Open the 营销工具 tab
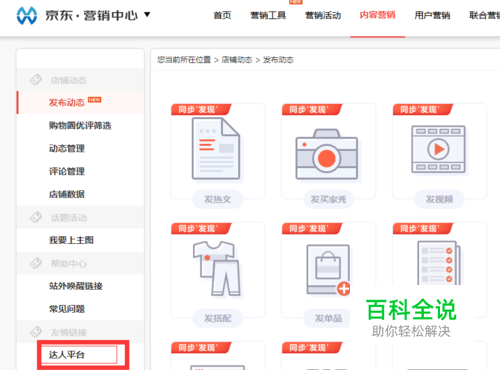 [x=268, y=15]
